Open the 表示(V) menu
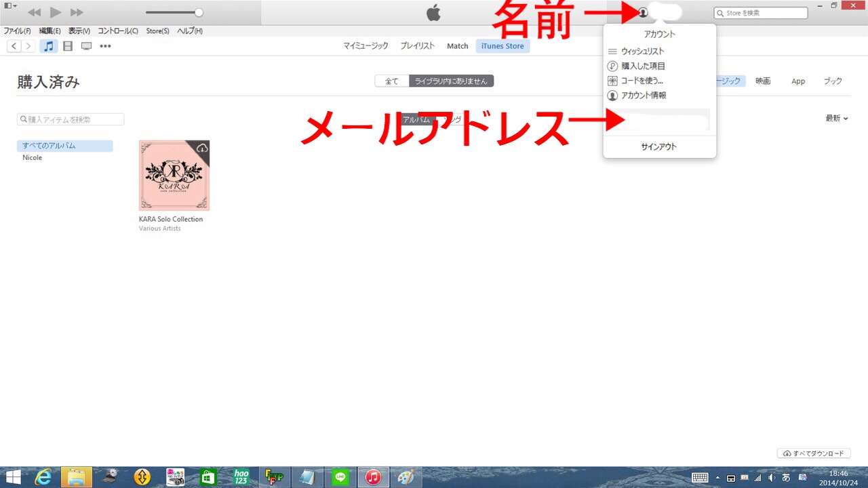Screen dimensions: 868x488 pyautogui.click(x=79, y=30)
